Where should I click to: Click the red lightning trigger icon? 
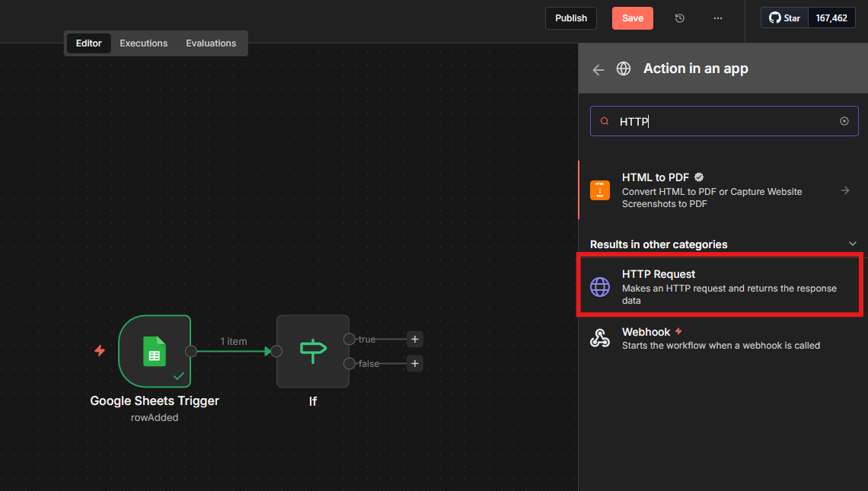(99, 351)
